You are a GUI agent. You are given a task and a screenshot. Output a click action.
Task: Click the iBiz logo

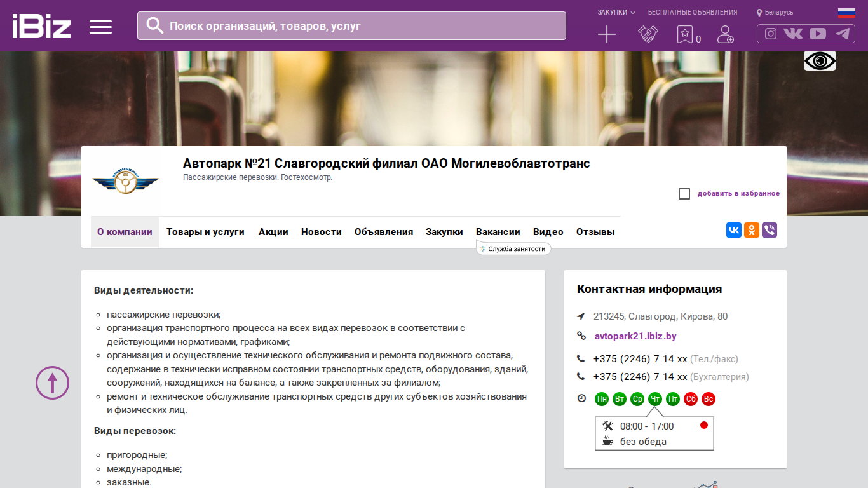pos(41,26)
